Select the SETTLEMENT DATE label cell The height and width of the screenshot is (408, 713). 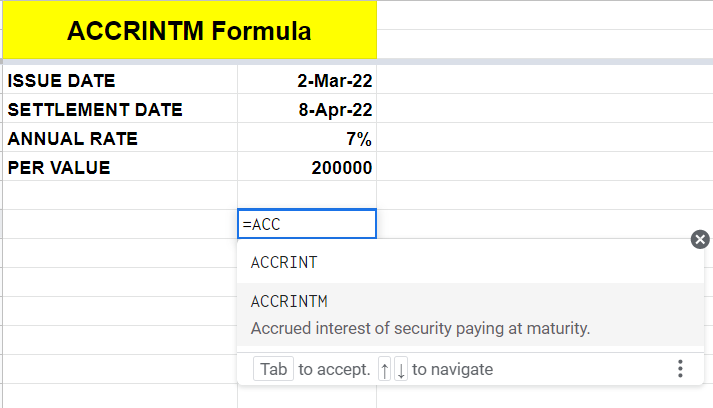pyautogui.click(x=120, y=109)
